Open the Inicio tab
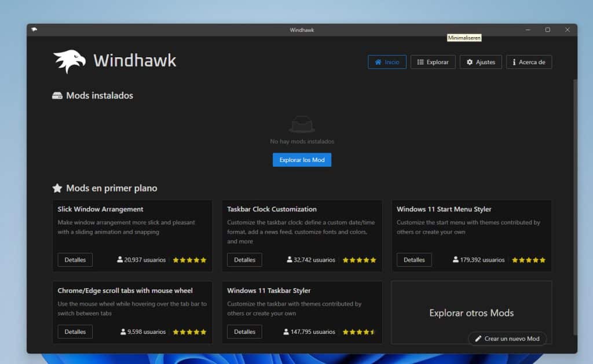Image resolution: width=593 pixels, height=364 pixels. pos(387,62)
